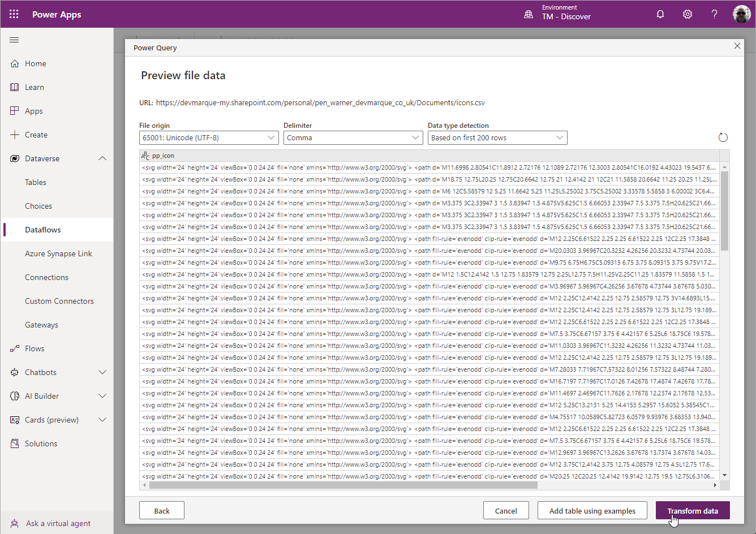The image size is (756, 534).
Task: Expand the Chatbots section chevron
Action: click(102, 372)
